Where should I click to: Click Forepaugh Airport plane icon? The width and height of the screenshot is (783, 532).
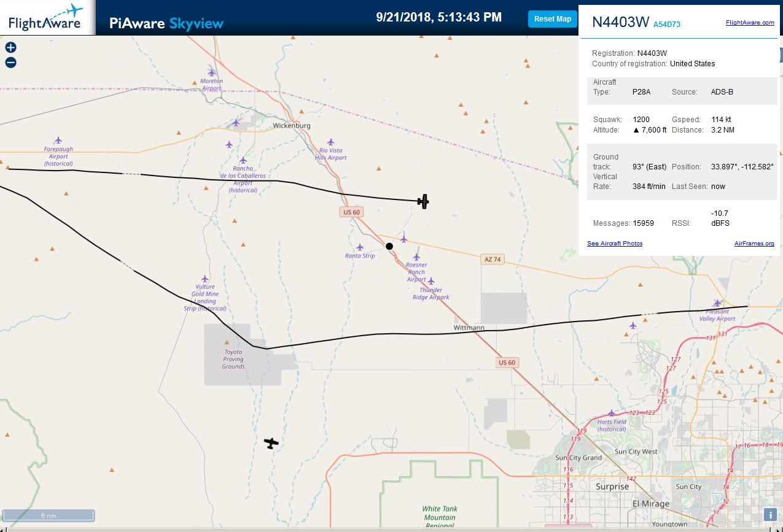pyautogui.click(x=58, y=141)
